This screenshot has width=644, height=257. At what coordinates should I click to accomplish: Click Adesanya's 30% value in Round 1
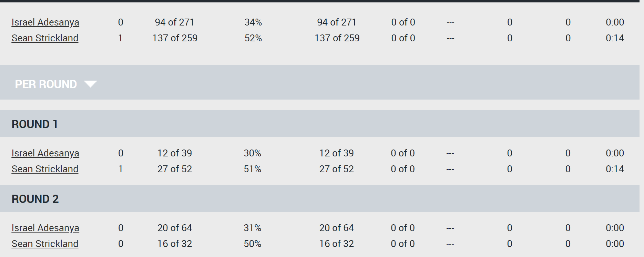point(253,153)
